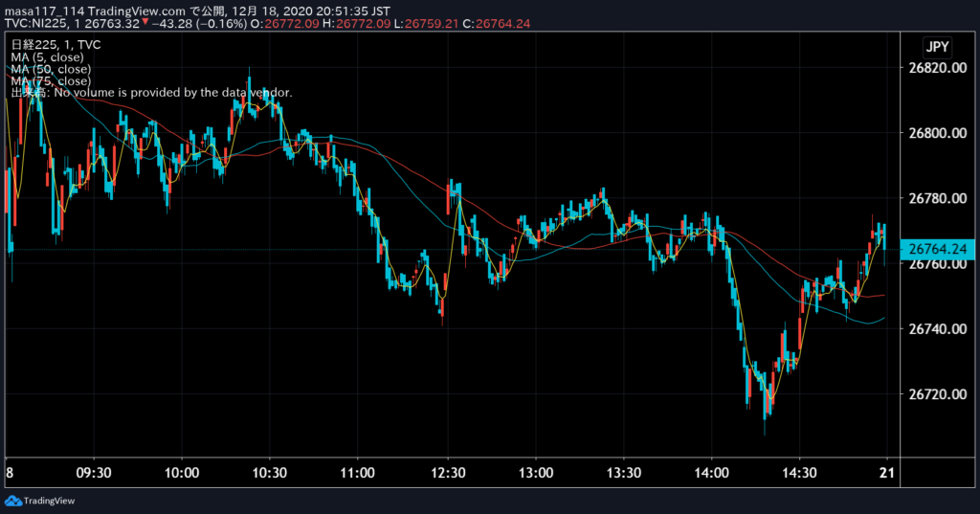The width and height of the screenshot is (980, 514).
Task: Click the header TVC:NI225 symbol text
Action: [34, 24]
